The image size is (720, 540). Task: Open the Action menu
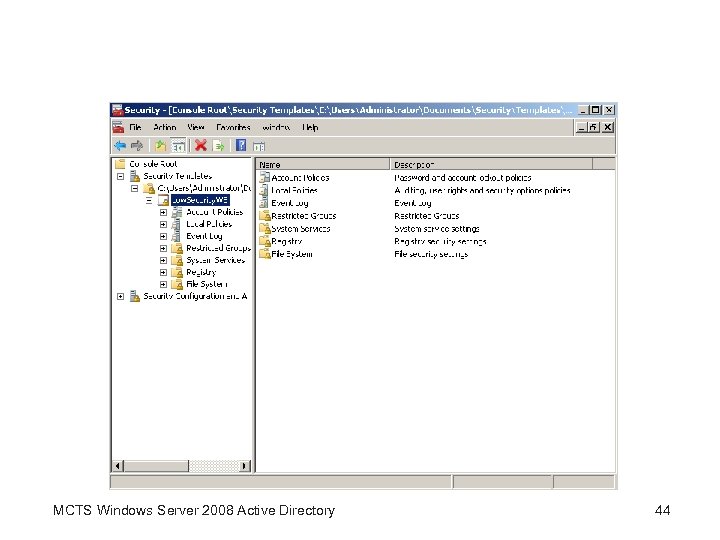(165, 127)
